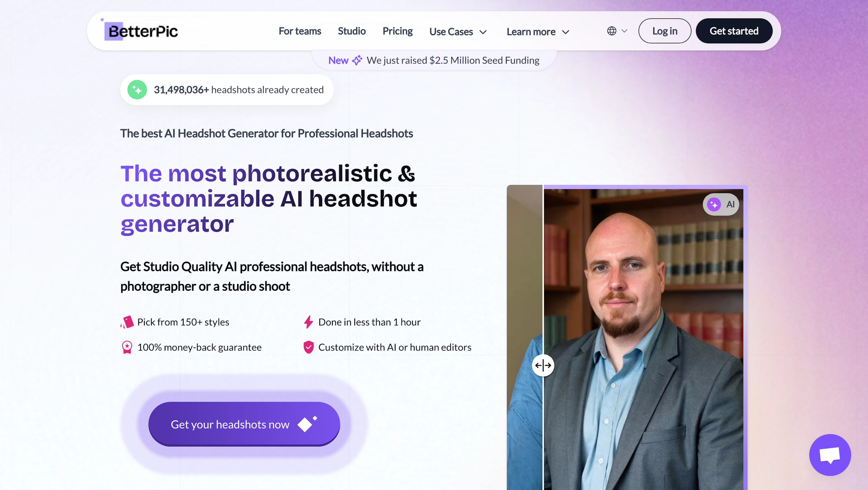This screenshot has height=490, width=868.
Task: Click the sparkle icon next to New
Action: coord(357,60)
